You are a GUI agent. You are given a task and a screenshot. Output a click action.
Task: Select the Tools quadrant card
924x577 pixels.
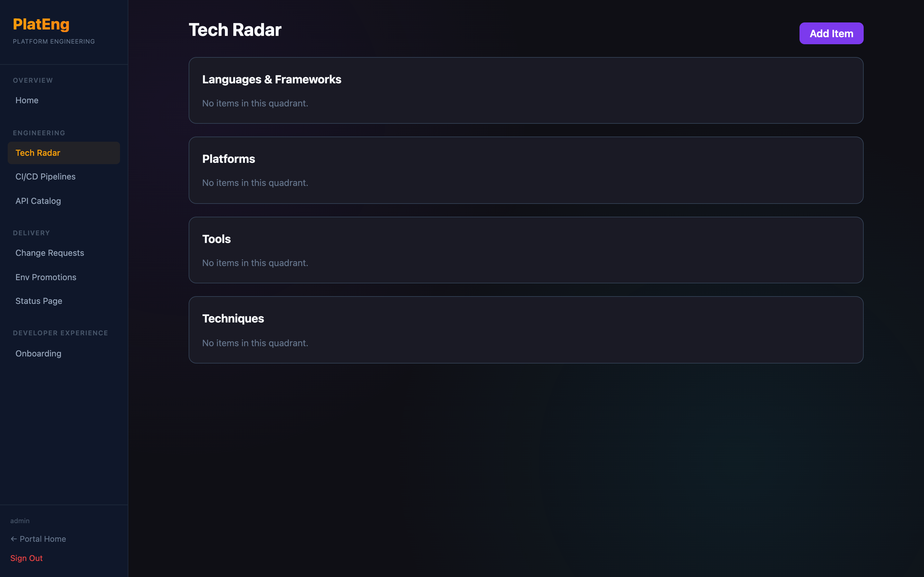(x=526, y=250)
